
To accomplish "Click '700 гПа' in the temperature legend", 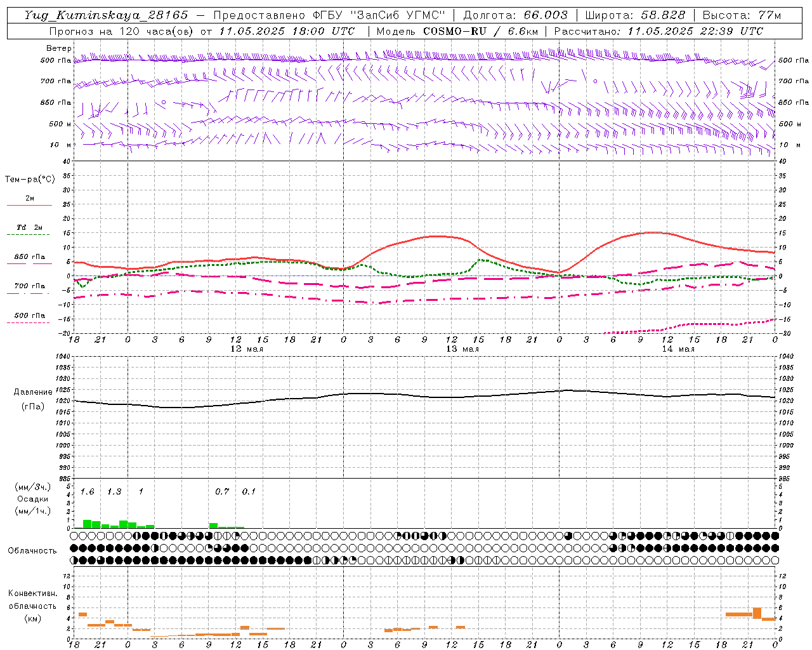I will point(30,286).
